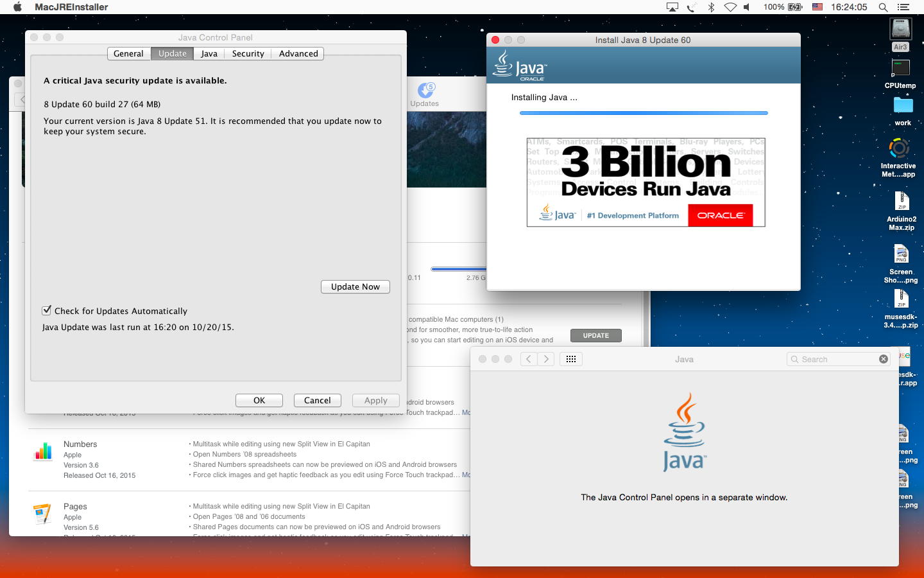Select the CPUtemp desktop icon
The image size is (924, 578).
coord(900,74)
